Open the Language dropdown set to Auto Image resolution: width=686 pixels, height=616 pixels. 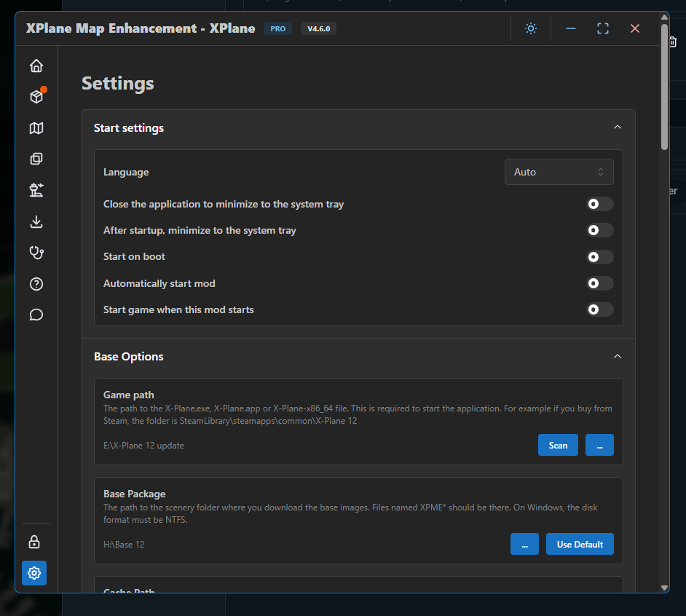[x=559, y=172]
